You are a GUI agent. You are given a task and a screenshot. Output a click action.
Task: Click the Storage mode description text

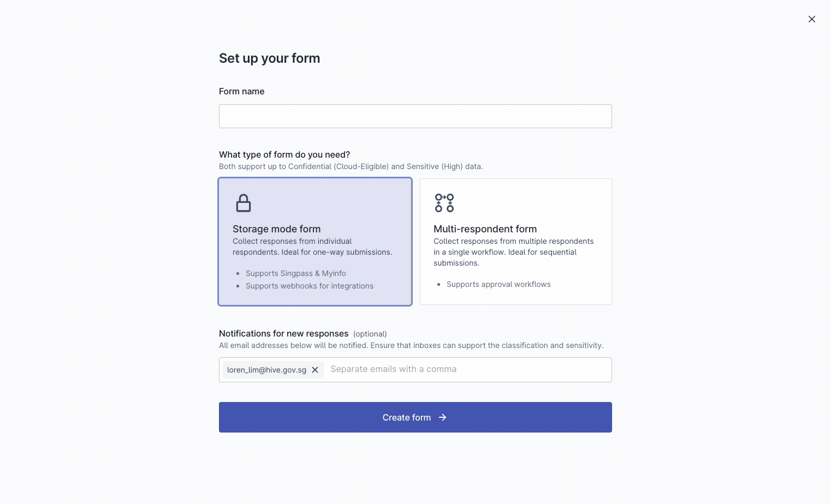(312, 247)
